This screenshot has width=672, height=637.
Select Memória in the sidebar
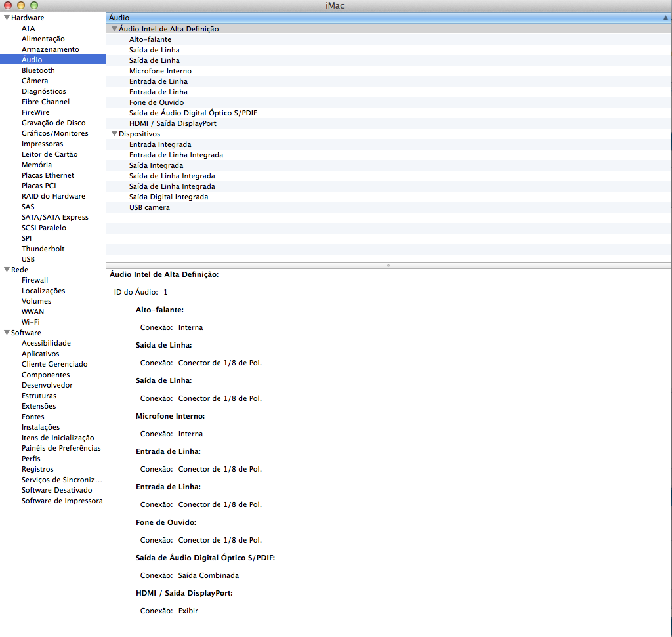pyautogui.click(x=37, y=165)
